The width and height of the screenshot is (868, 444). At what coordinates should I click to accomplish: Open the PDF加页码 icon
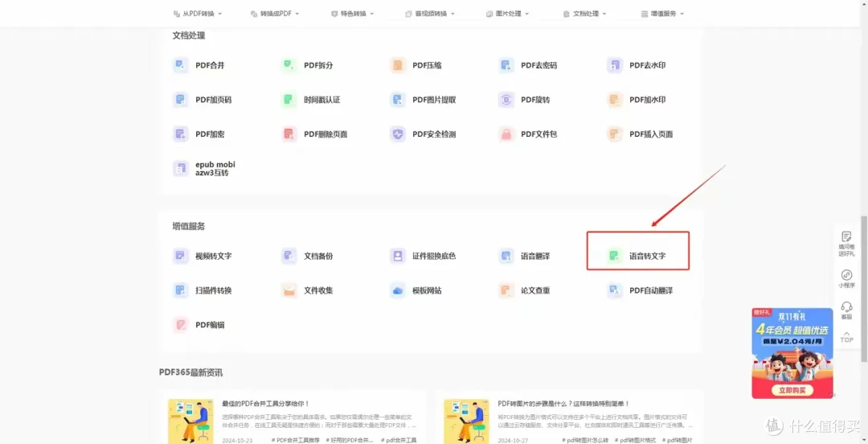point(181,100)
